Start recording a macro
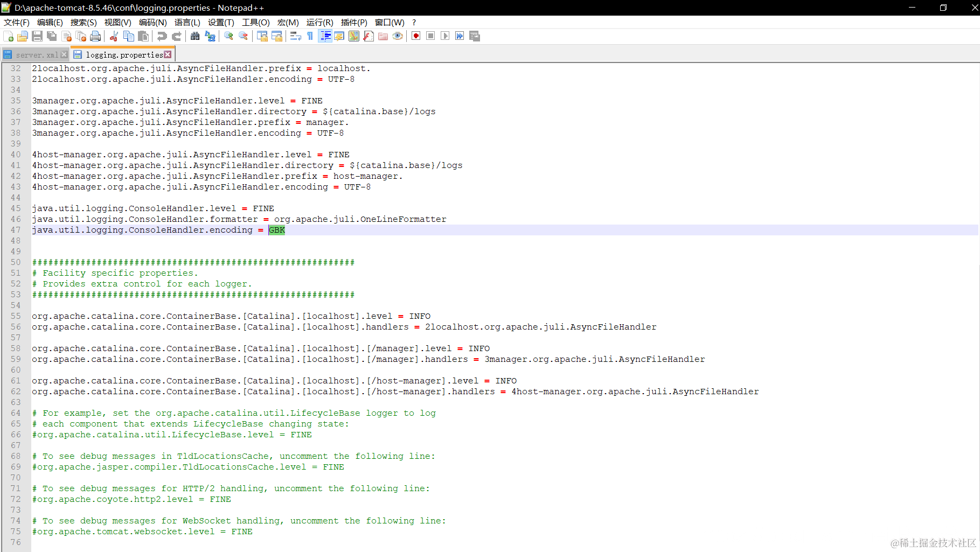 pyautogui.click(x=416, y=36)
